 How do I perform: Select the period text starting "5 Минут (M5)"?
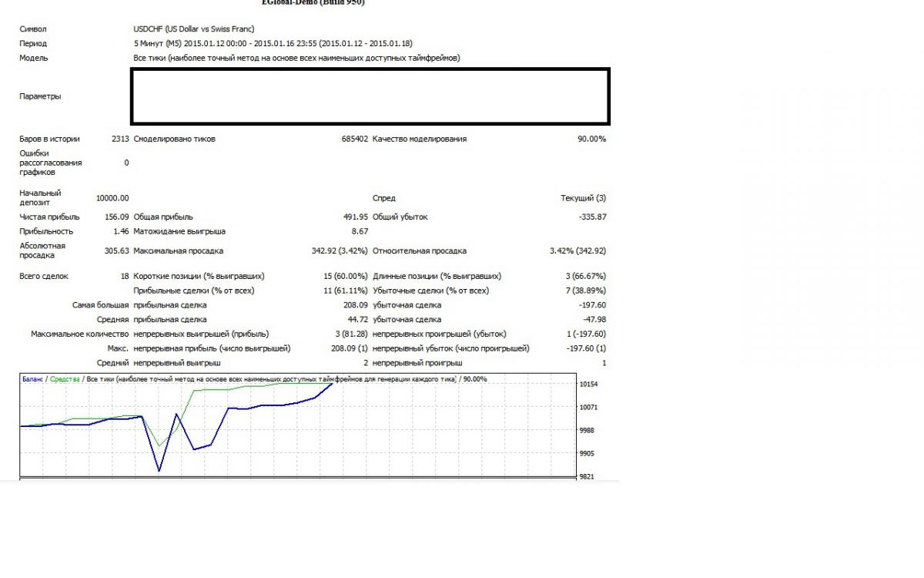pos(273,44)
